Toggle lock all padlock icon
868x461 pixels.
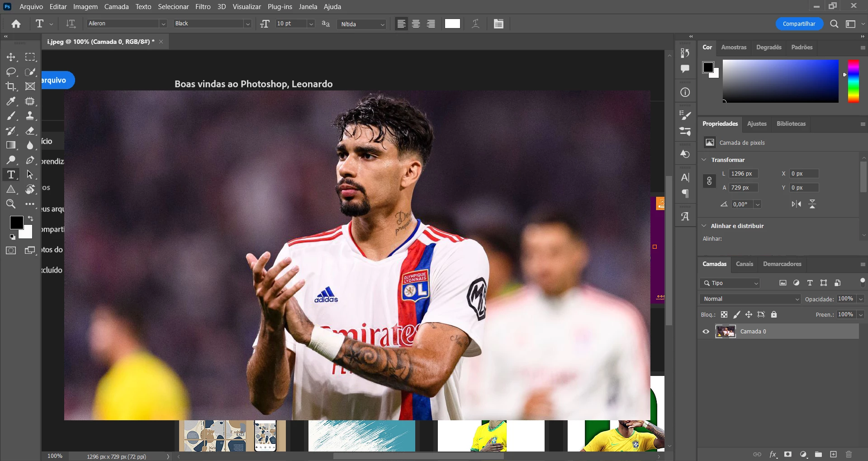[774, 314]
